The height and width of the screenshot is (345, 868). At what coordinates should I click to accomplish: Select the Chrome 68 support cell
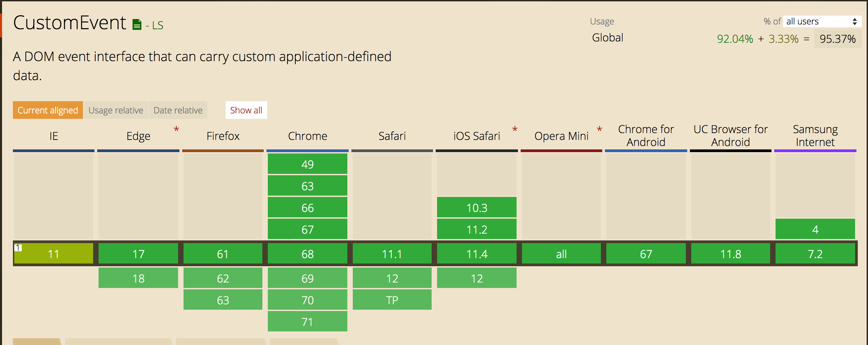(307, 254)
